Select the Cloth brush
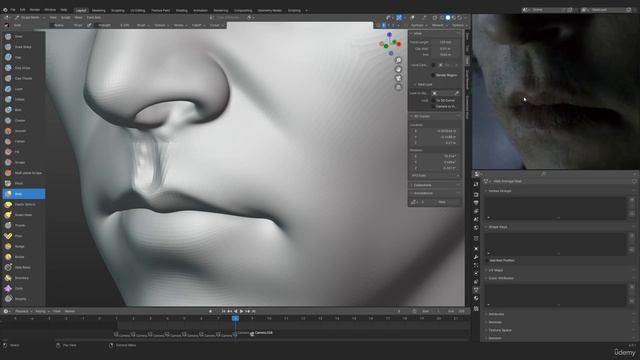Screen dimensions: 640x360 (x=24, y=288)
